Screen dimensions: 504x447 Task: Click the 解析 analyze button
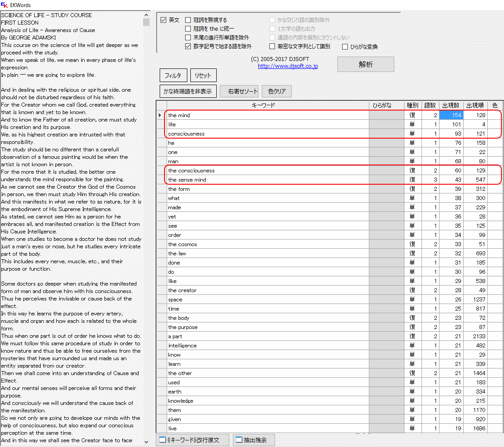coord(365,64)
